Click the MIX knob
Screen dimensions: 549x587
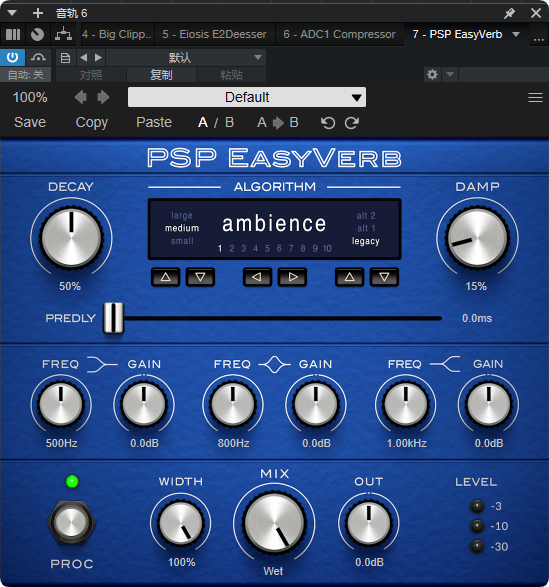[274, 523]
